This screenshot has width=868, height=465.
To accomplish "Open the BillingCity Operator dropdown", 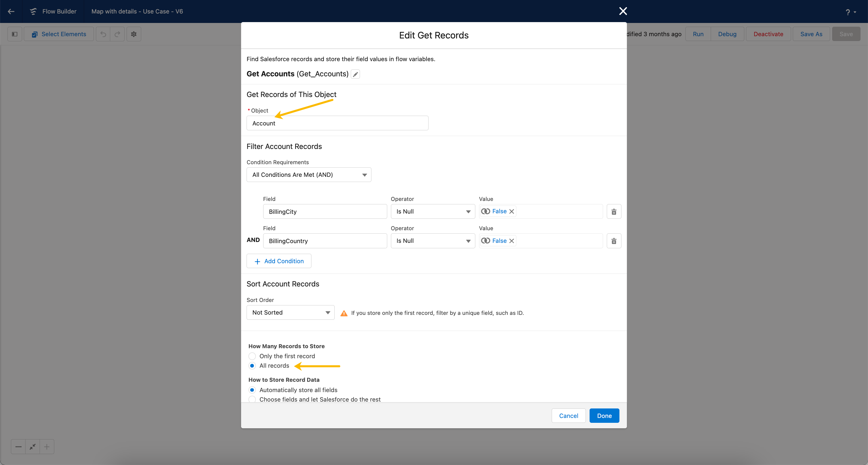I will [x=433, y=212].
